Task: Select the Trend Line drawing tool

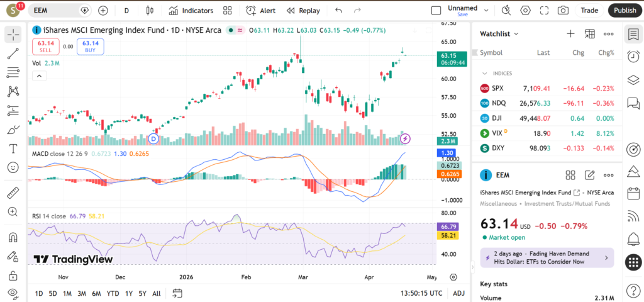Action: tap(13, 54)
